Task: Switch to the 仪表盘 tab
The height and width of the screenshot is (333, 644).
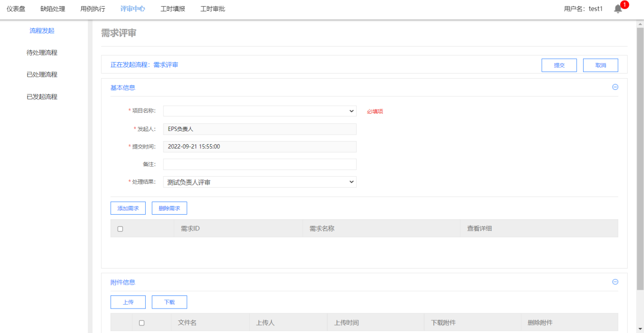Action: tap(16, 9)
